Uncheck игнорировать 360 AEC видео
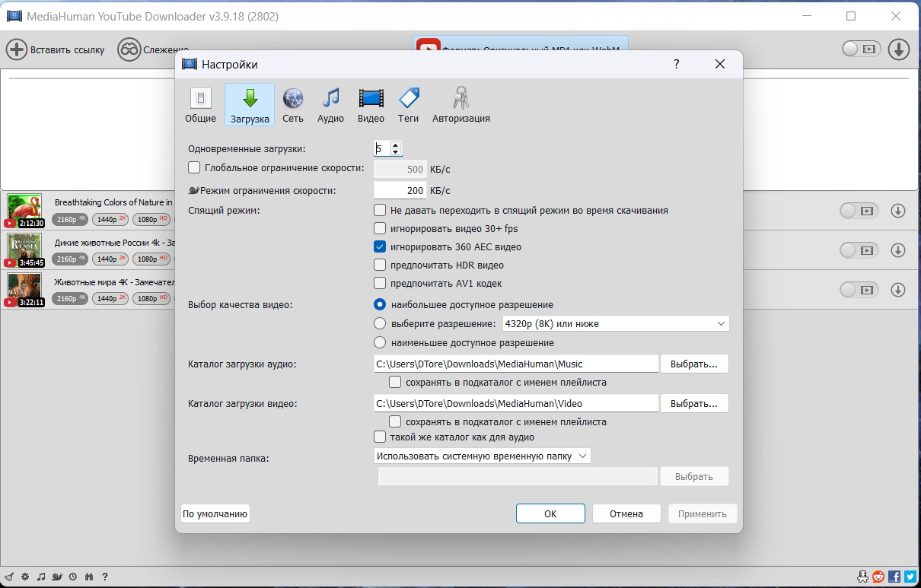 [x=380, y=246]
